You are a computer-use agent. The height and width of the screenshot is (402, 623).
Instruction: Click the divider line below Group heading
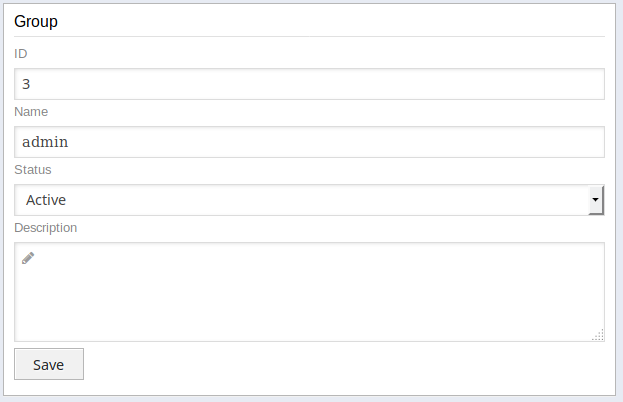[x=309, y=37]
